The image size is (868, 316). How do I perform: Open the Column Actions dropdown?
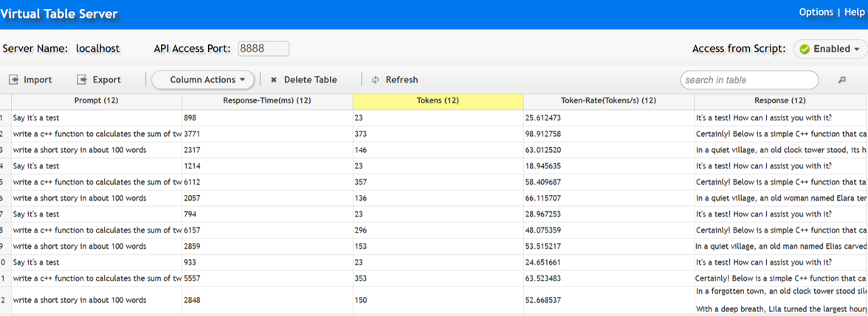tap(203, 80)
